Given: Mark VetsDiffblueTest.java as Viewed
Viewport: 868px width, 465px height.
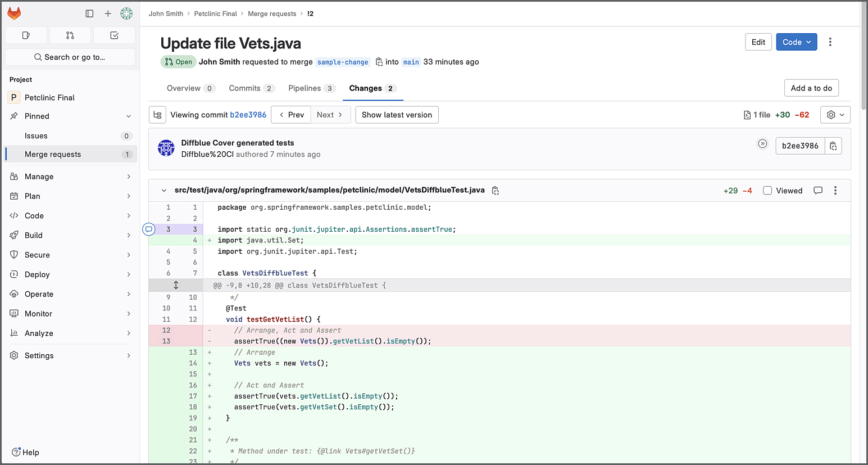Looking at the screenshot, I should (767, 190).
